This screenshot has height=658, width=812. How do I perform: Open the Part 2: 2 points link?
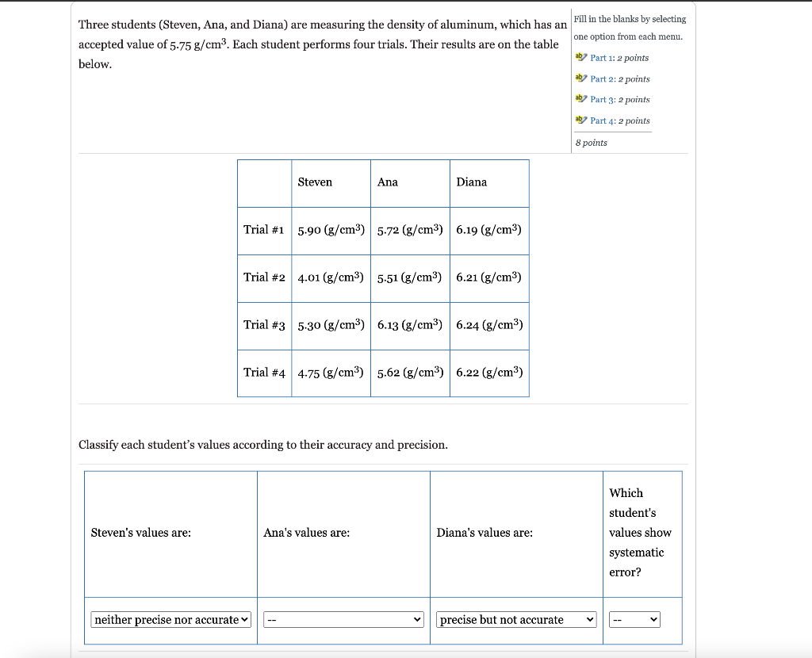click(620, 78)
